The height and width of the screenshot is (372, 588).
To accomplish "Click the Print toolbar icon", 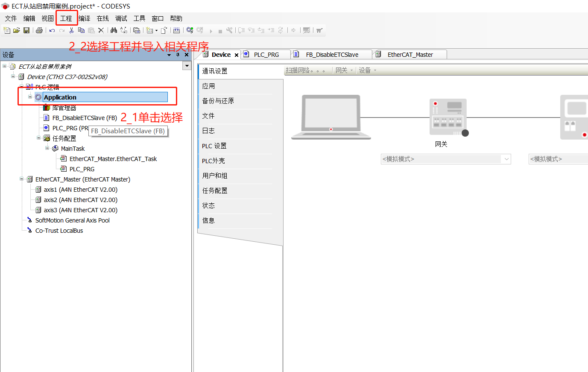I will point(39,30).
